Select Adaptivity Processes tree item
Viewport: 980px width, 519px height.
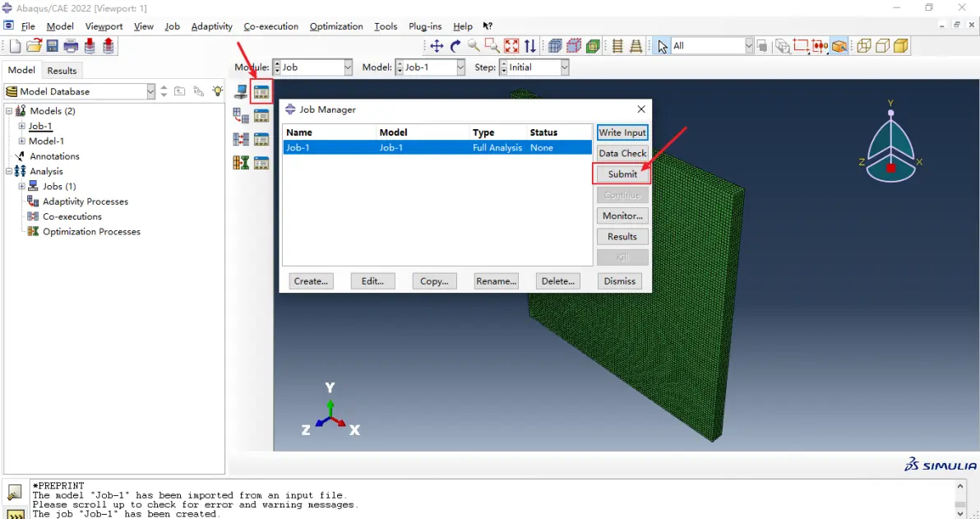click(85, 202)
